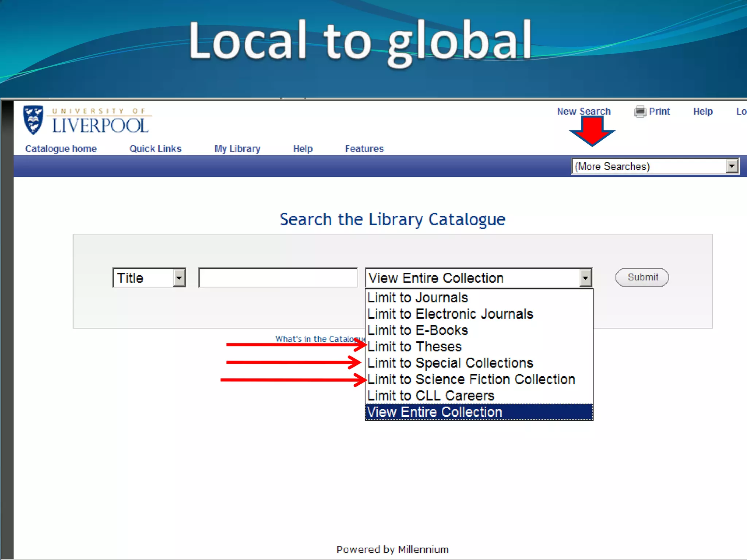The image size is (747, 560).
Task: Click the Print link
Action: pyautogui.click(x=659, y=111)
